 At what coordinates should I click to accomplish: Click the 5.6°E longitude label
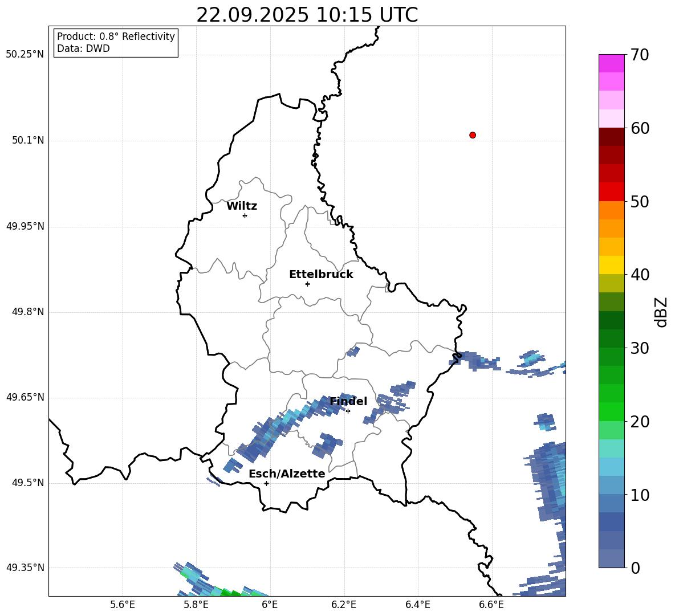(123, 605)
